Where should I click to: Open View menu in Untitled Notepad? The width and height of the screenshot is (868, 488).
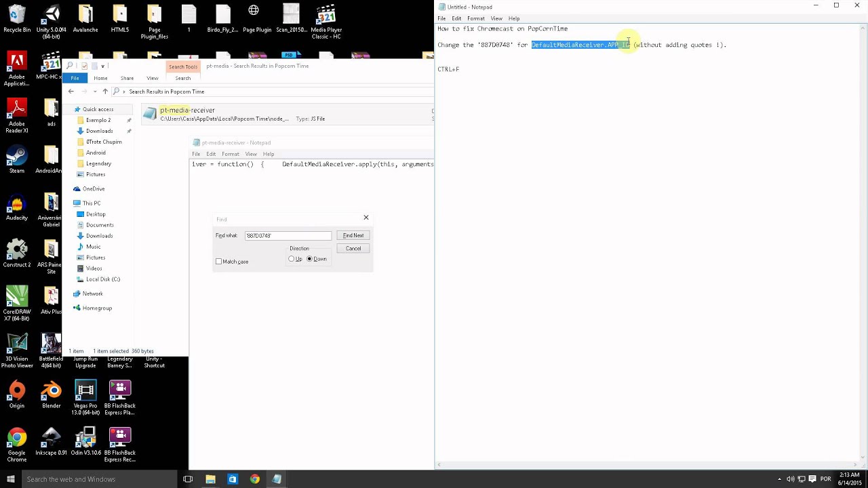click(496, 18)
